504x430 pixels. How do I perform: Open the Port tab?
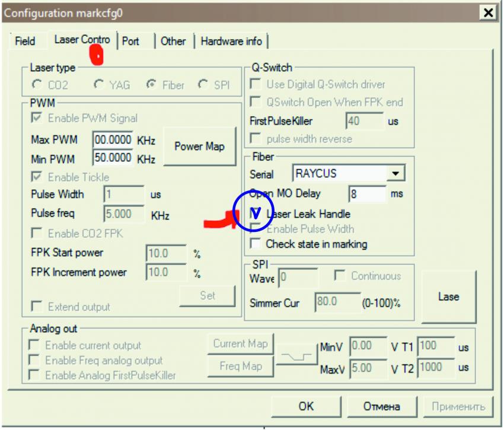pos(130,42)
